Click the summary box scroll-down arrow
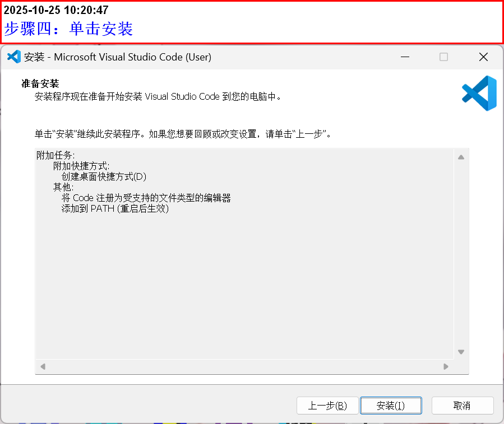 tap(461, 352)
